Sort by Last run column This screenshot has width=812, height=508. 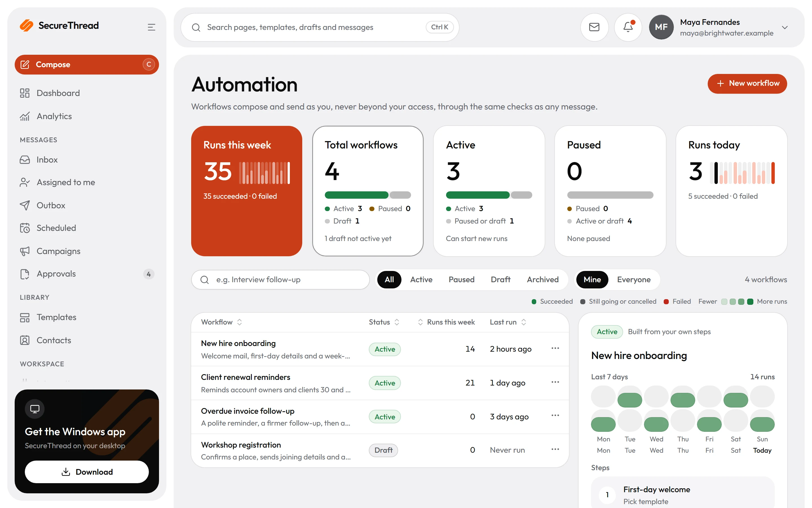coord(508,322)
